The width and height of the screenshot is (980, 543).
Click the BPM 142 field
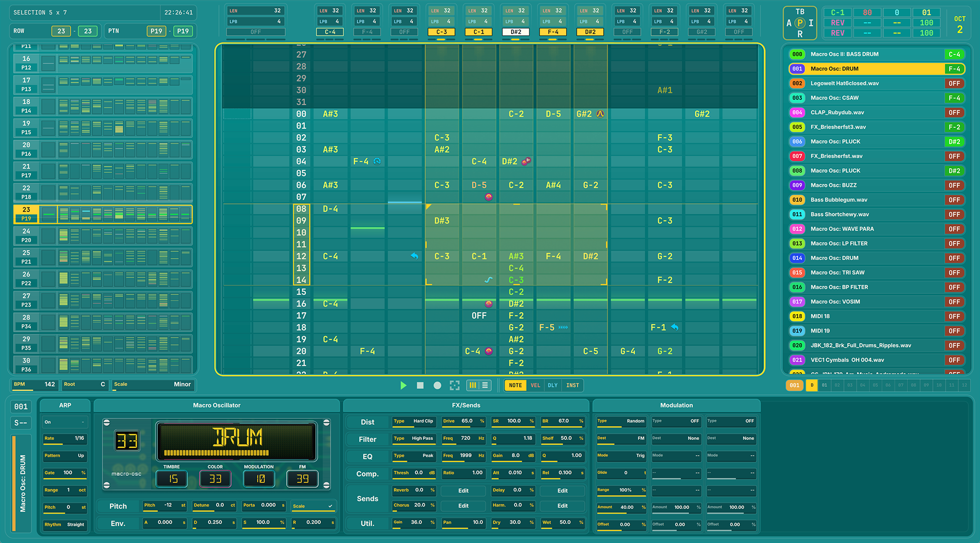point(34,384)
